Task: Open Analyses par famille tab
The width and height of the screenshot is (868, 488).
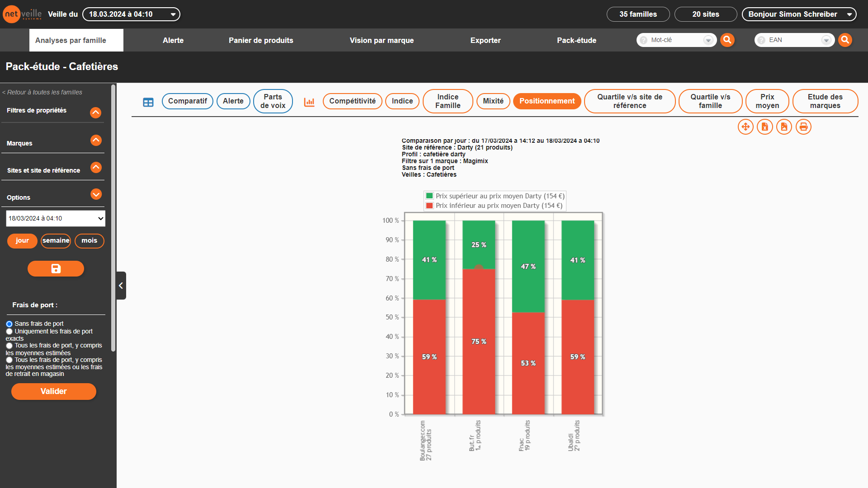Action: (76, 40)
